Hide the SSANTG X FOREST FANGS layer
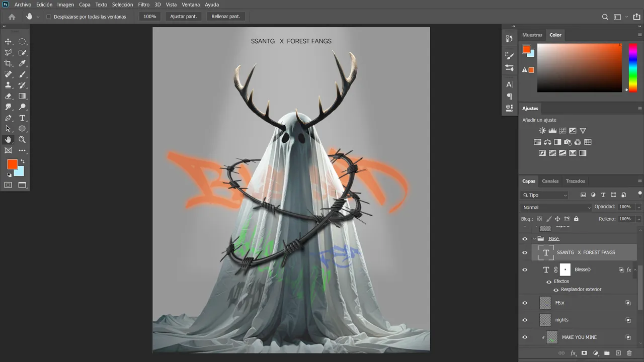644x362 pixels. tap(525, 252)
